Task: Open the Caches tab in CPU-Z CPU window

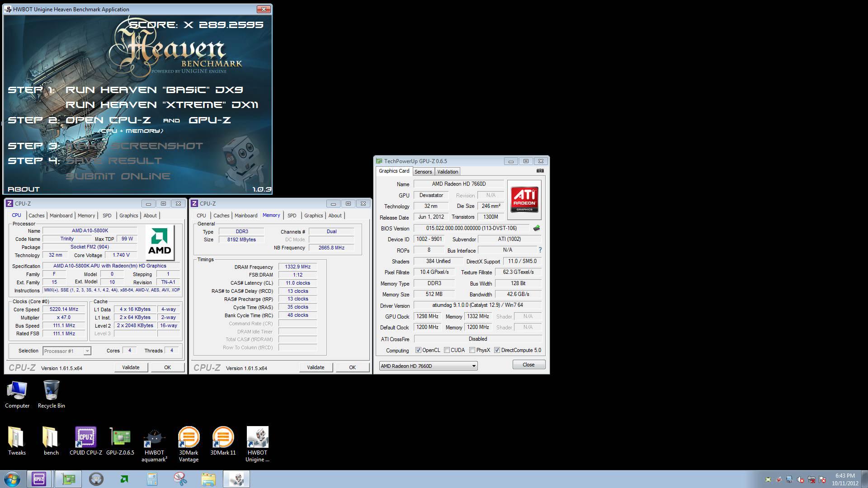Action: [37, 216]
